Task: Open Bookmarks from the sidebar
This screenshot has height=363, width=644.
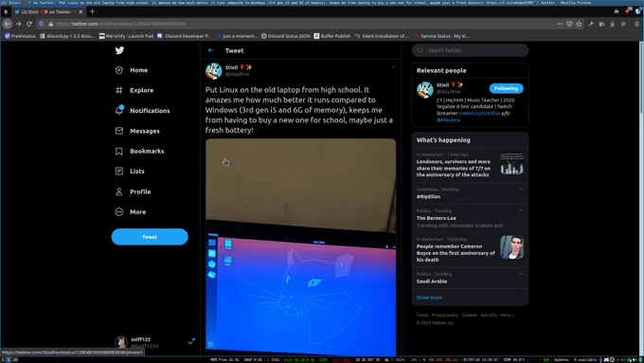Action: (139, 151)
